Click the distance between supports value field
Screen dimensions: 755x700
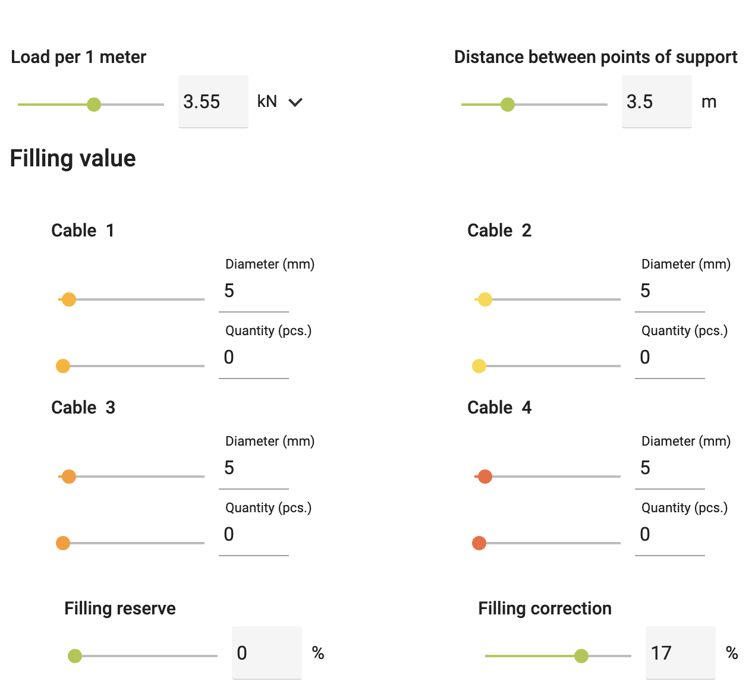(x=656, y=102)
